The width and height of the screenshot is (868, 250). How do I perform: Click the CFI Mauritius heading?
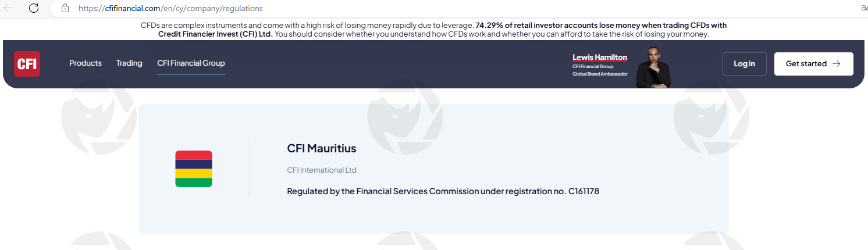coord(322,148)
